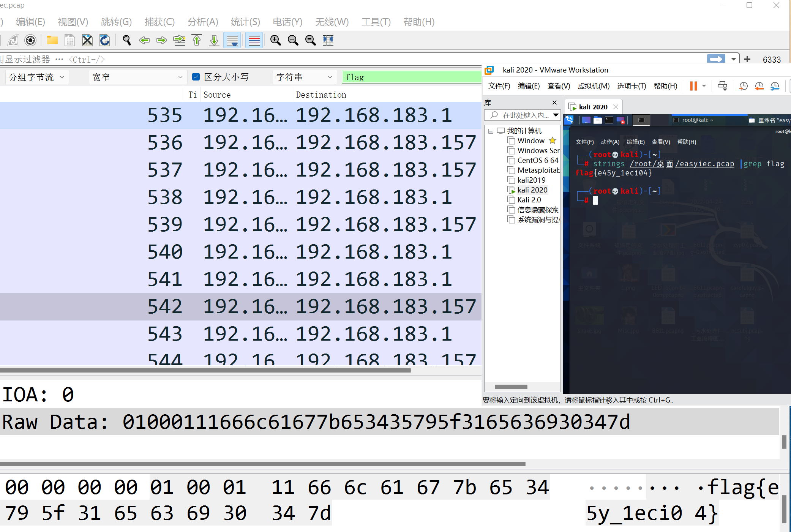Open the 字符串 search type dropdown

click(x=304, y=77)
